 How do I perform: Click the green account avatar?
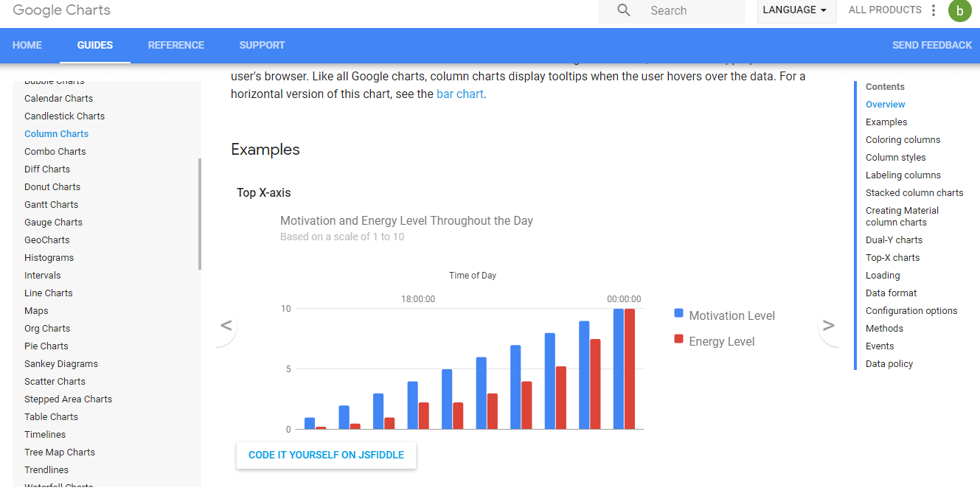959,11
